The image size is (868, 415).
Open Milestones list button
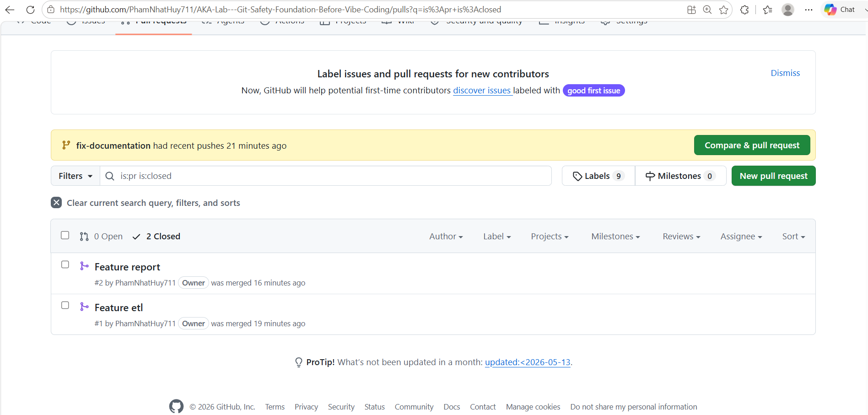680,176
